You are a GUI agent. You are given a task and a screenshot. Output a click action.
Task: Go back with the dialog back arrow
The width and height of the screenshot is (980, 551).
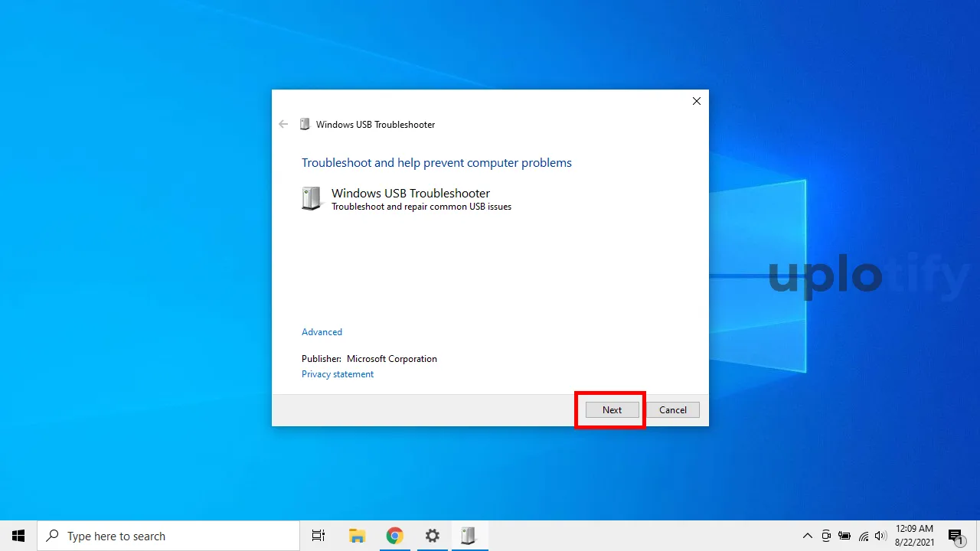(284, 124)
